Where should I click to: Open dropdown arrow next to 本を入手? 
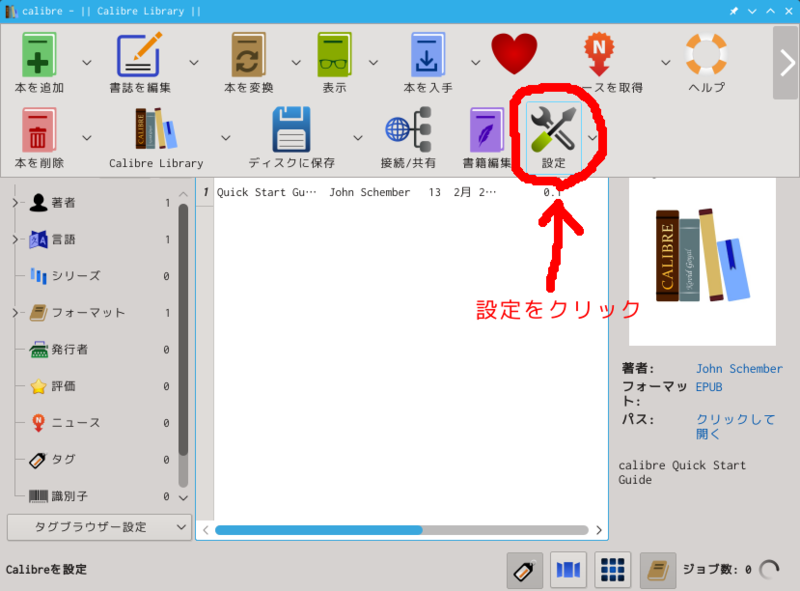point(476,62)
